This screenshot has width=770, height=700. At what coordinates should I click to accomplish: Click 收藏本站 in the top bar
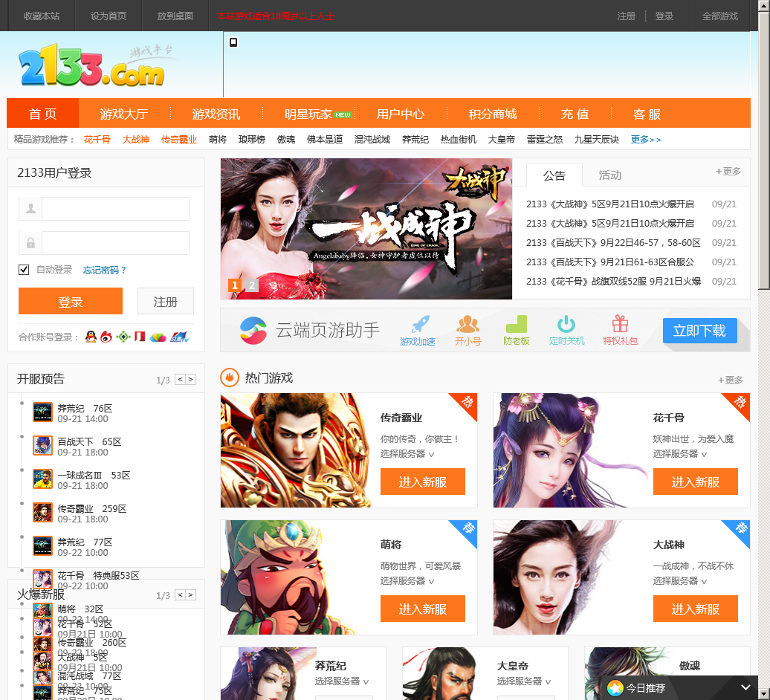coord(42,16)
